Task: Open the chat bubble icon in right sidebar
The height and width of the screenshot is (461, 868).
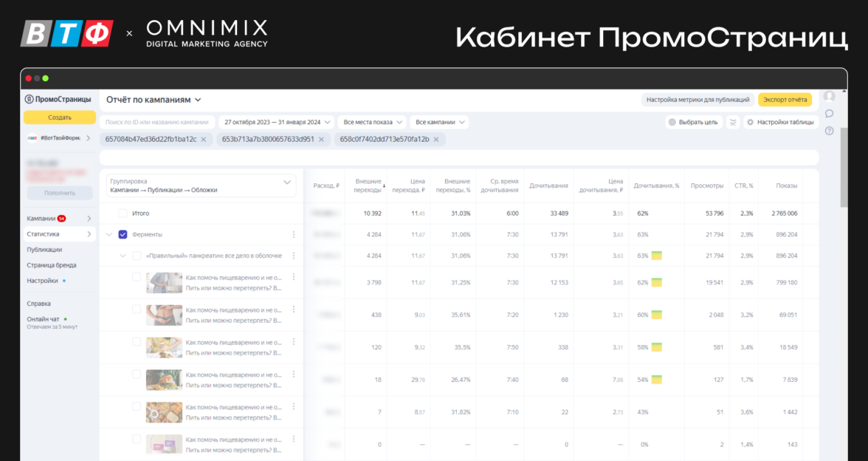Action: pyautogui.click(x=829, y=113)
